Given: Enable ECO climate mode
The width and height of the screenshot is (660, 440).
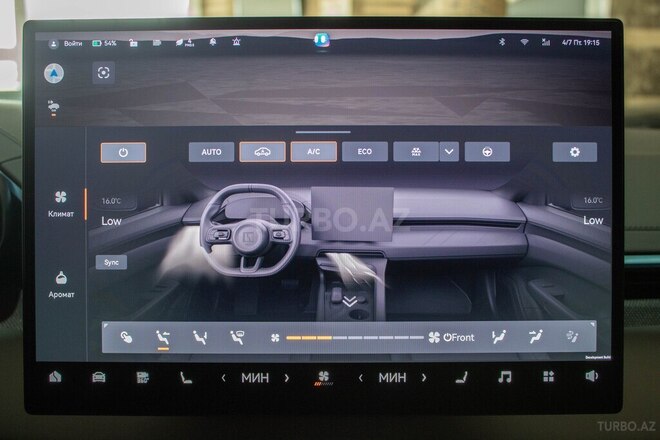Looking at the screenshot, I should point(365,152).
